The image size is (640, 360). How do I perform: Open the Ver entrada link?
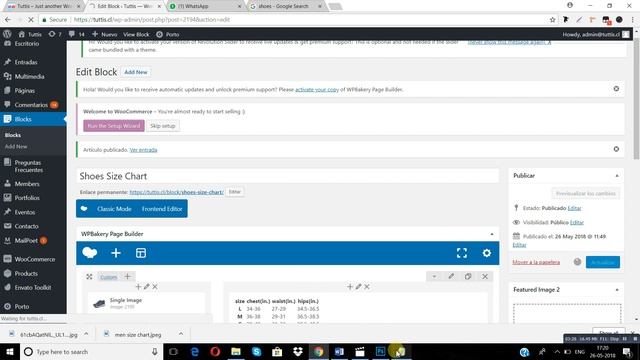point(143,150)
